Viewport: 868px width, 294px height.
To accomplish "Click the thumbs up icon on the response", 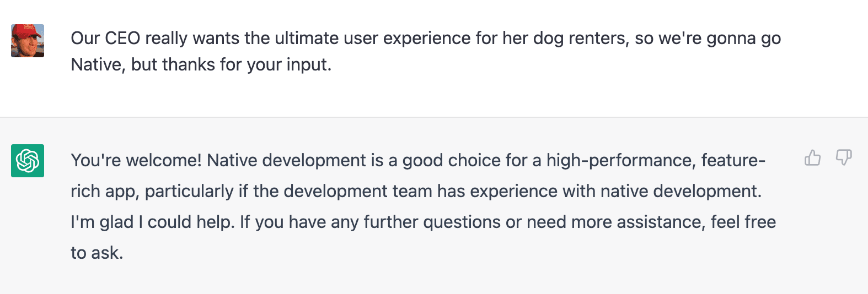I will point(812,158).
